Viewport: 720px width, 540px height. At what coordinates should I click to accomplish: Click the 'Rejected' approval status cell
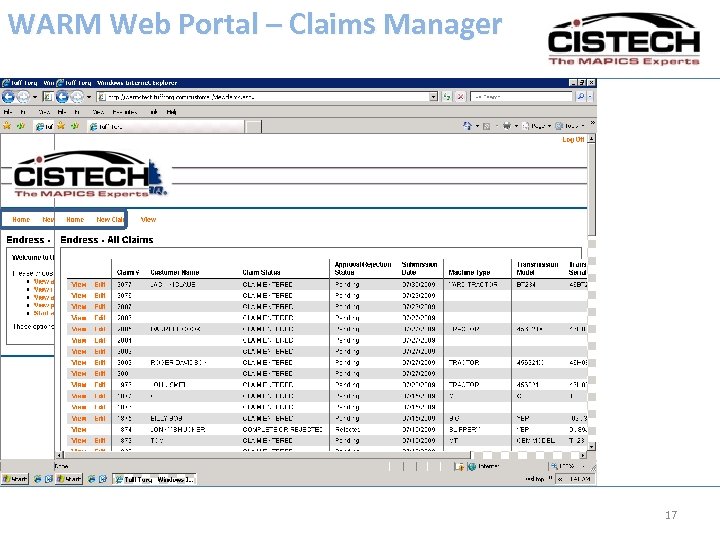(348, 430)
